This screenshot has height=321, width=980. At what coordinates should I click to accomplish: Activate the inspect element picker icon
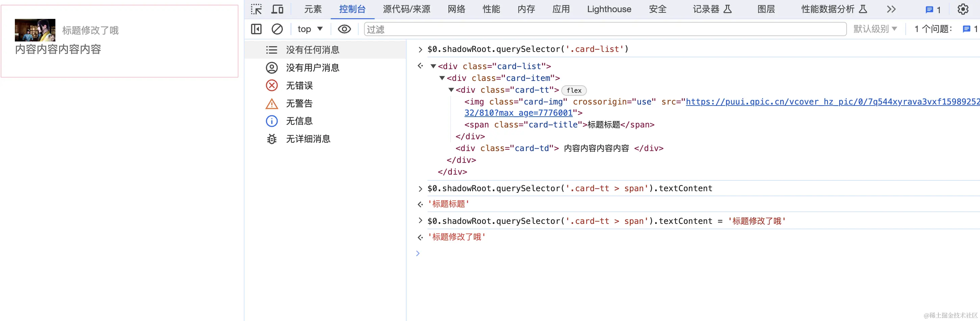click(256, 9)
